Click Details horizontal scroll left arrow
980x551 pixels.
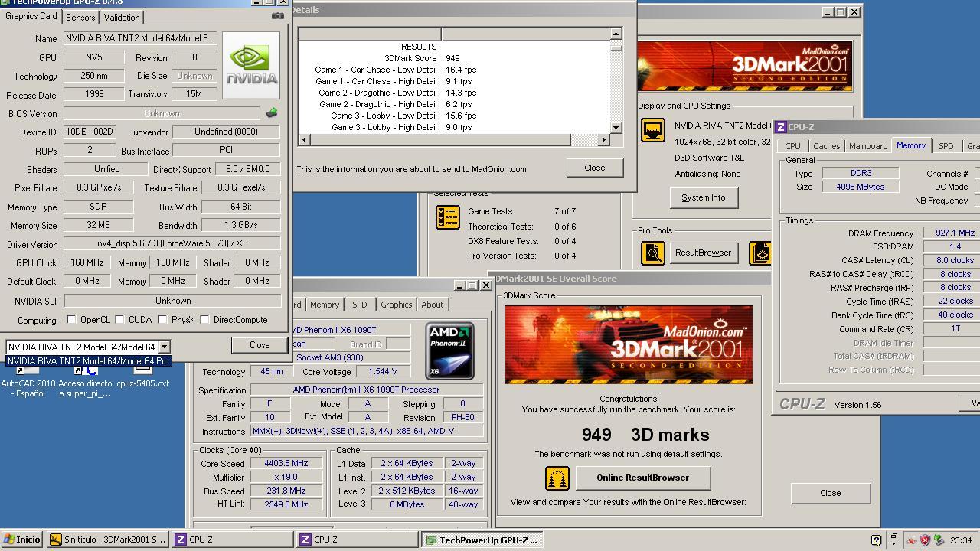tap(304, 139)
